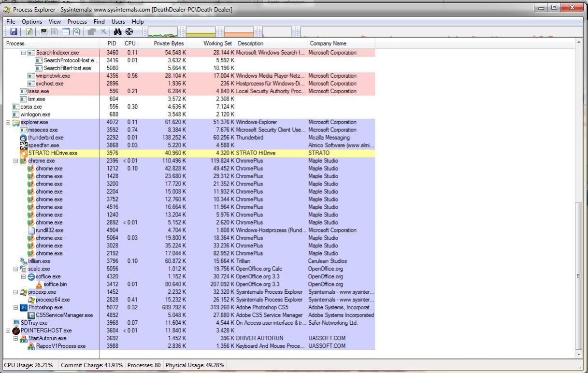Click the STRATO HiDrive.exe orange icon
The width and height of the screenshot is (588, 373).
point(24,153)
